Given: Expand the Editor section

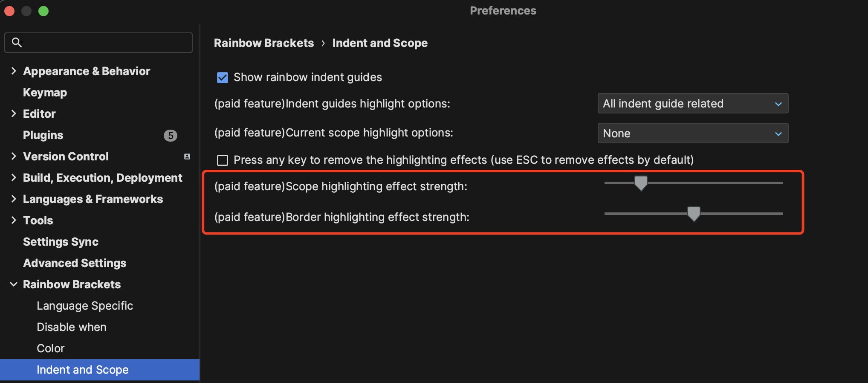Looking at the screenshot, I should point(13,114).
